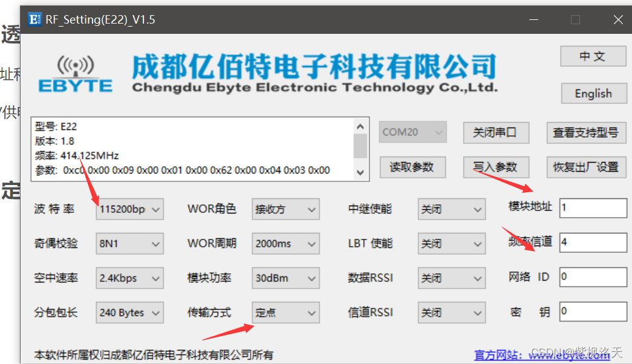Click 读取参数 to read parameters
Screen dimensions: 632x364
(x=412, y=167)
